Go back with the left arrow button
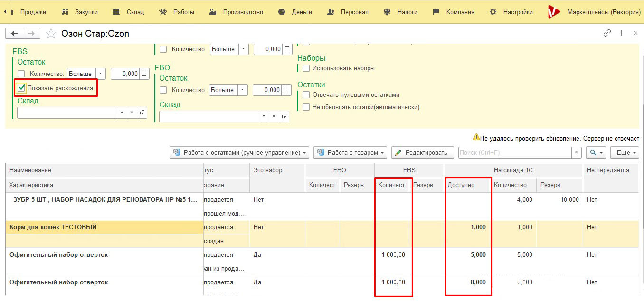Viewport: 644px width, 301px height. pos(14,34)
